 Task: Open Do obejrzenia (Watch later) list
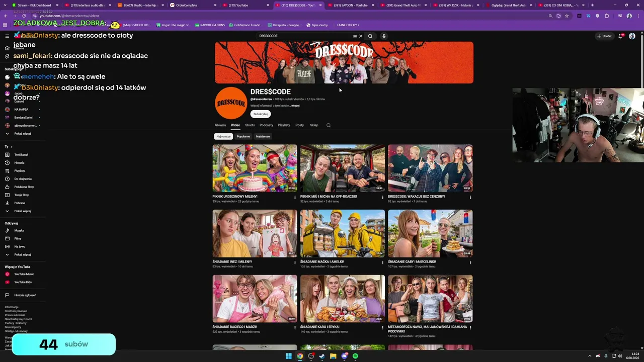[x=23, y=179]
